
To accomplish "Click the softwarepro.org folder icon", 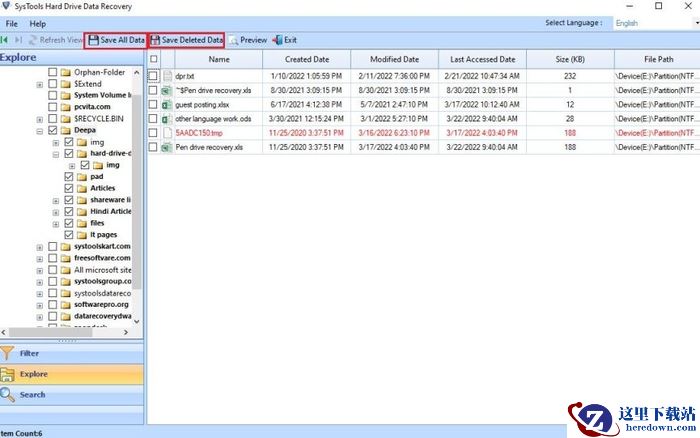I will coord(66,305).
